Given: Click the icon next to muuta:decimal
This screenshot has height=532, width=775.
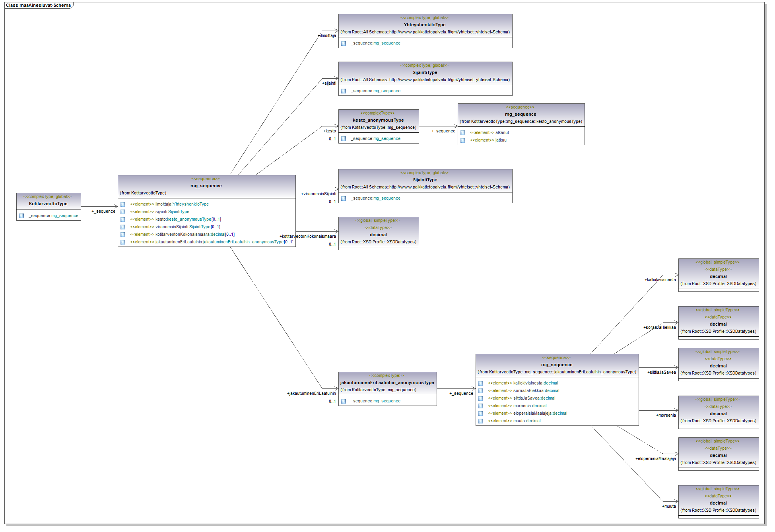Looking at the screenshot, I should (x=481, y=421).
